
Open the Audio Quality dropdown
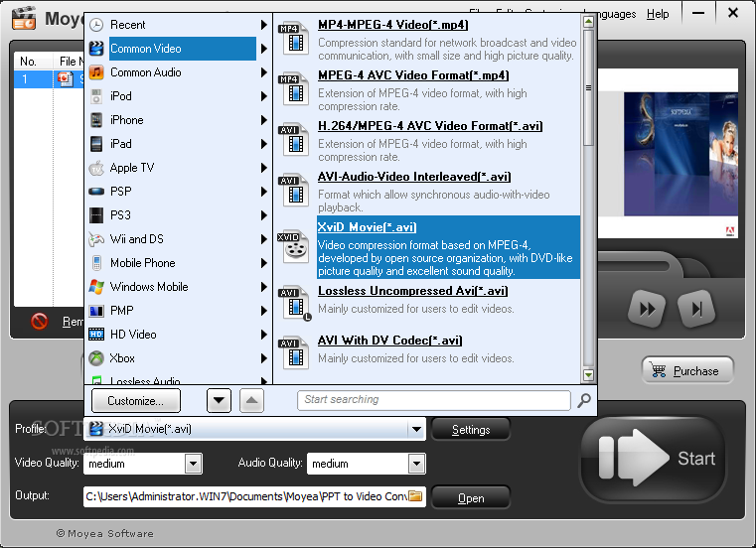click(x=416, y=464)
